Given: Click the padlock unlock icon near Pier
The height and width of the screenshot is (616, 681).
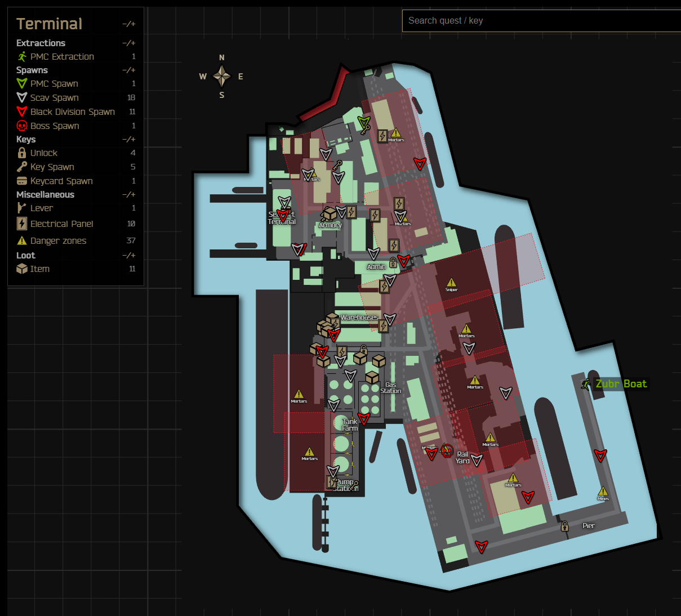Looking at the screenshot, I should click(564, 526).
